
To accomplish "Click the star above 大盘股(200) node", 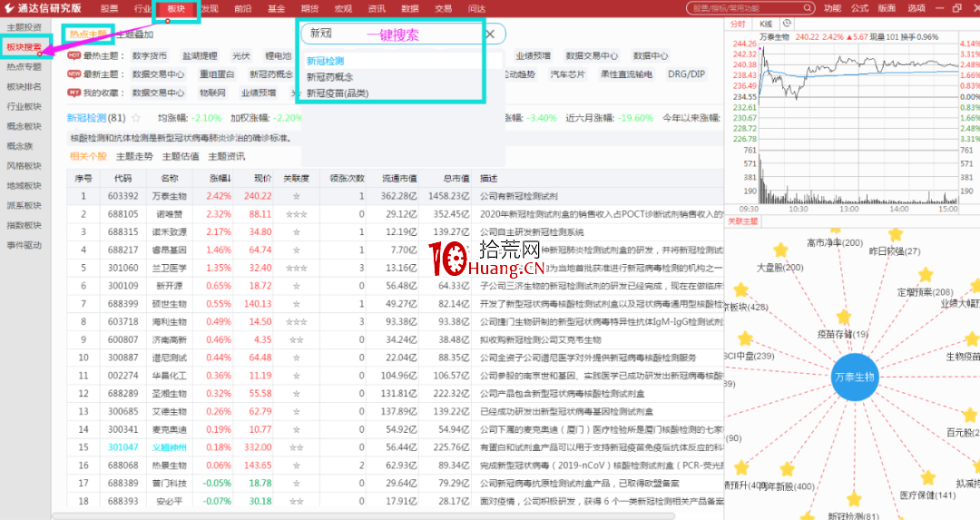I will (780, 250).
